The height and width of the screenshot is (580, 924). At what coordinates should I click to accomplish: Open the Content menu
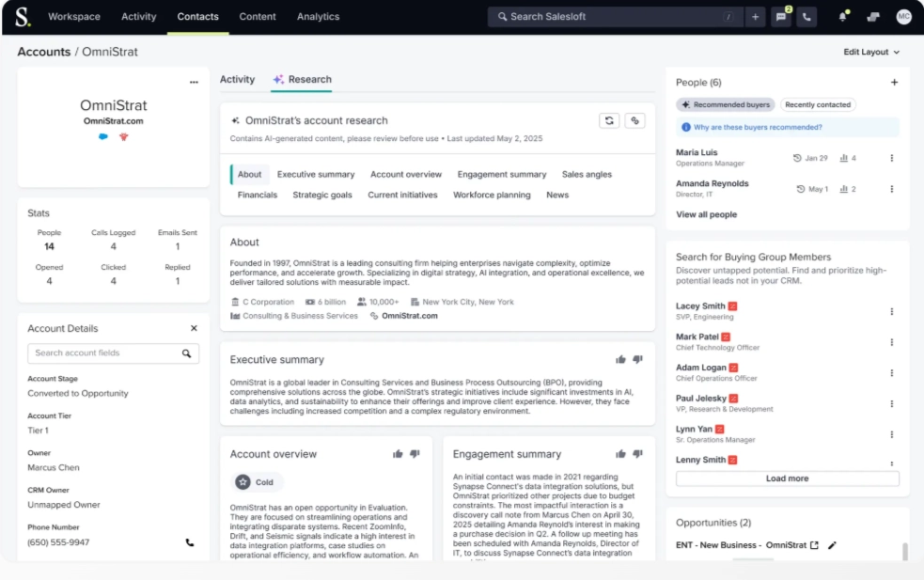point(258,17)
